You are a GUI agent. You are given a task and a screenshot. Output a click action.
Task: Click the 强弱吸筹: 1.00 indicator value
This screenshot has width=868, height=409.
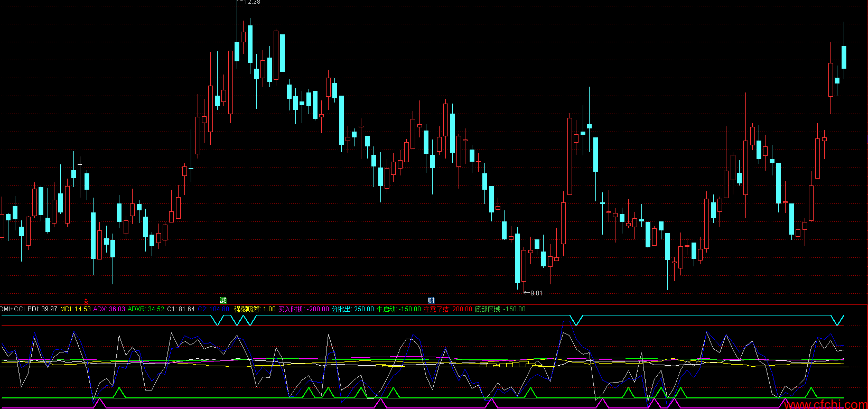255,309
